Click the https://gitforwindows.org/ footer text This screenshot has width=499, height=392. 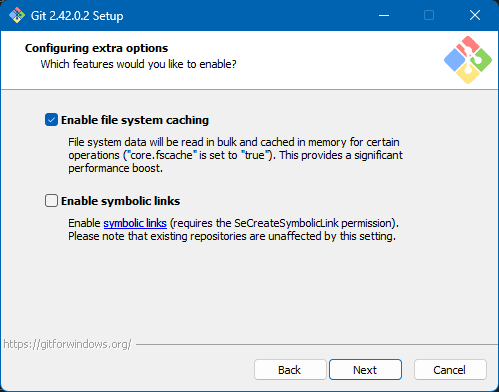click(x=67, y=344)
